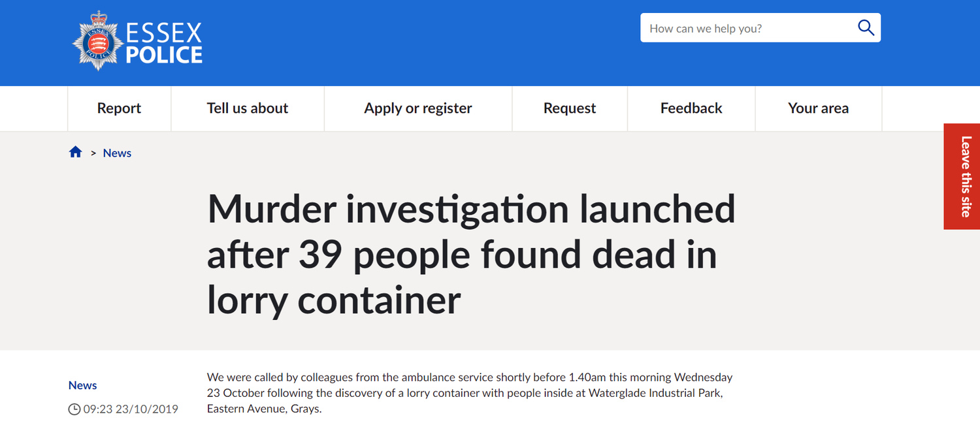This screenshot has width=980, height=425.
Task: Open the Tell us about menu
Action: pos(248,108)
